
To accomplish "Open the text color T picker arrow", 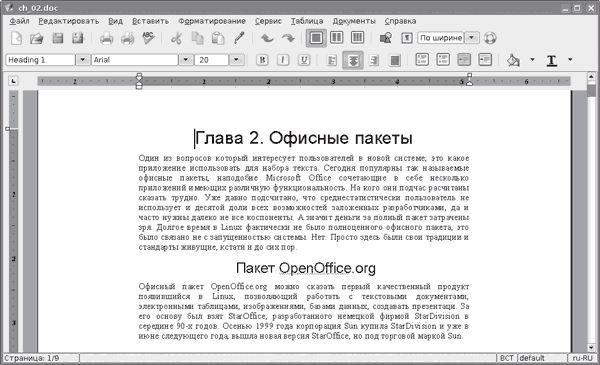I will pyautogui.click(x=570, y=60).
